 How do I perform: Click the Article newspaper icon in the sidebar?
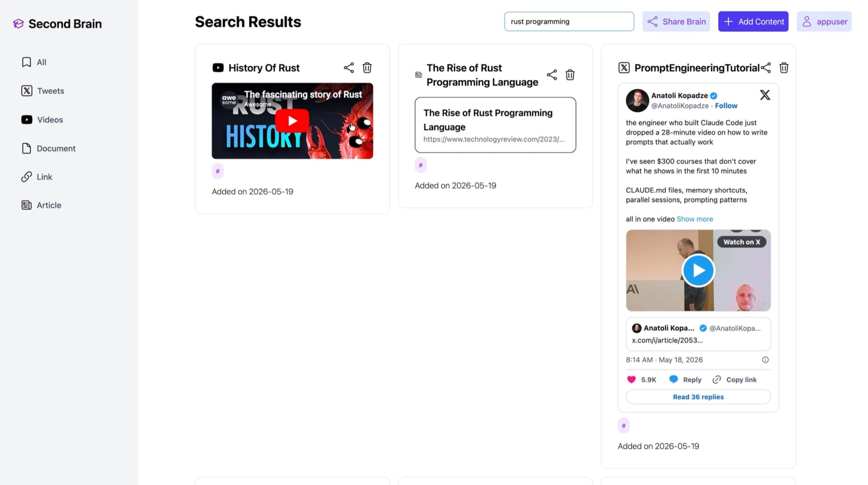click(x=27, y=205)
